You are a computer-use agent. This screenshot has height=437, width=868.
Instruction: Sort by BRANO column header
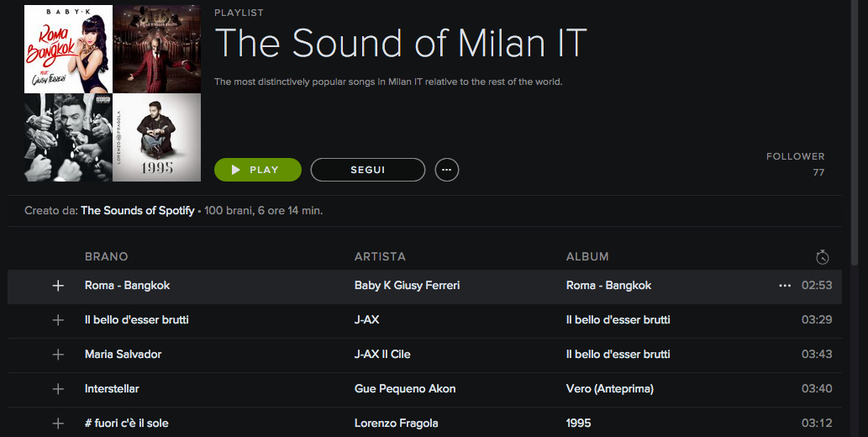pyautogui.click(x=107, y=256)
